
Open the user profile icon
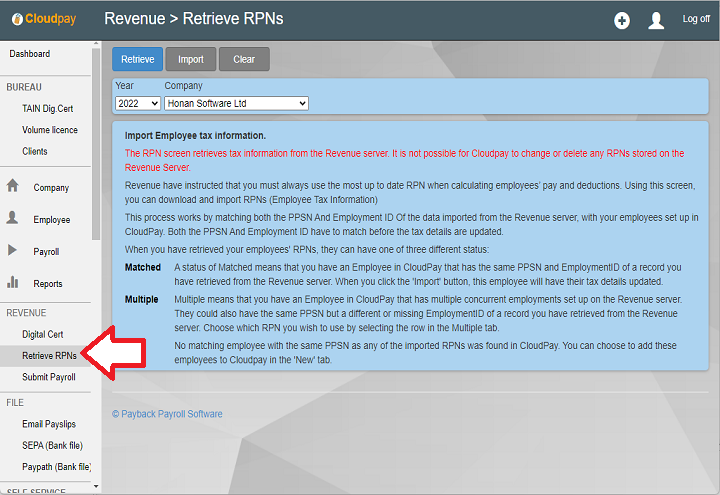coord(656,20)
